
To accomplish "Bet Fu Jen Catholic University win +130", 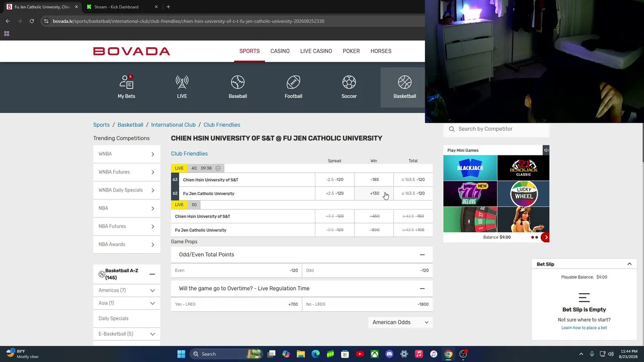I will [x=374, y=194].
